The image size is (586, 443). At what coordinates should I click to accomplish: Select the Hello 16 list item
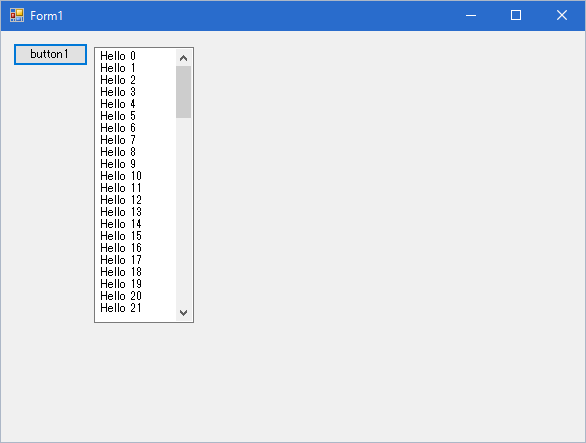point(136,248)
